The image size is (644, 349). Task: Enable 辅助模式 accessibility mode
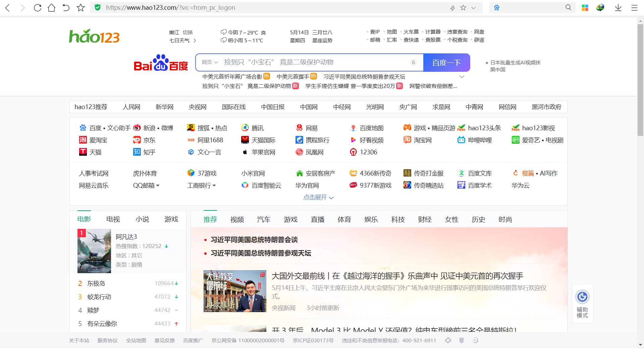(582, 304)
